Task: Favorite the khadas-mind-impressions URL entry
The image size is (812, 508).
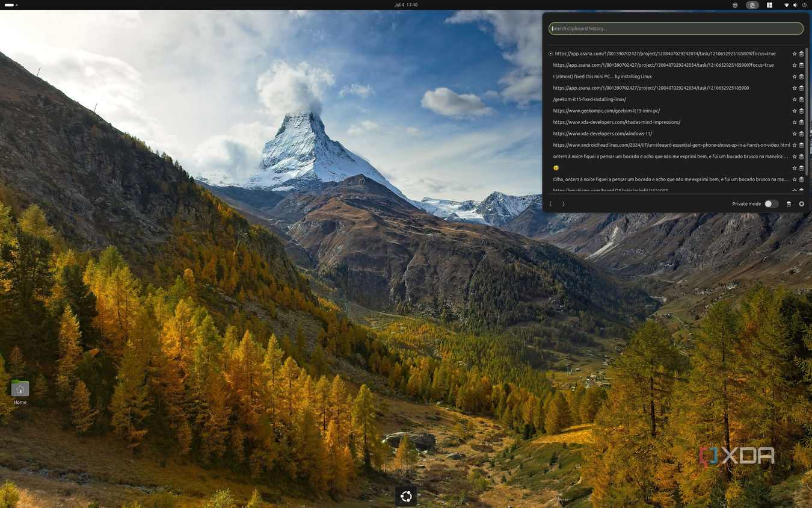Action: [794, 122]
